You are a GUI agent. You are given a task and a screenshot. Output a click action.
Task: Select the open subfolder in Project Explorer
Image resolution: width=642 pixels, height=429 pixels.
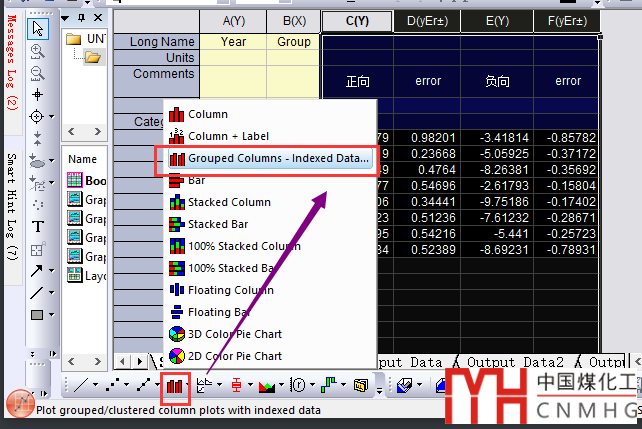[93, 57]
